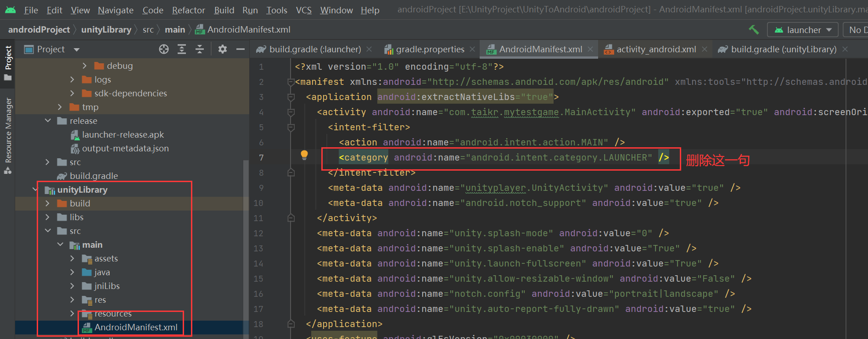
Task: Click unityLibrary breadcrumb
Action: 106,30
